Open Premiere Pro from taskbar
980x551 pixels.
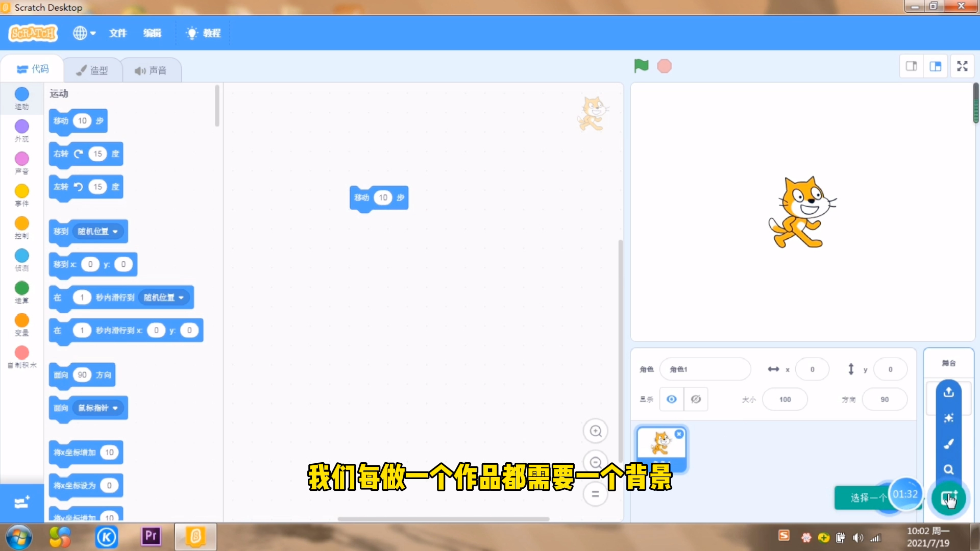click(151, 536)
